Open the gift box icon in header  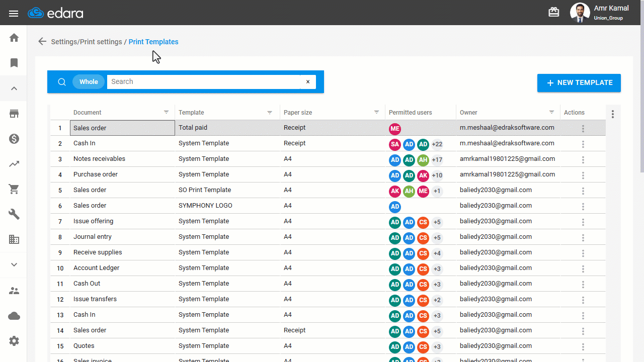(x=554, y=12)
